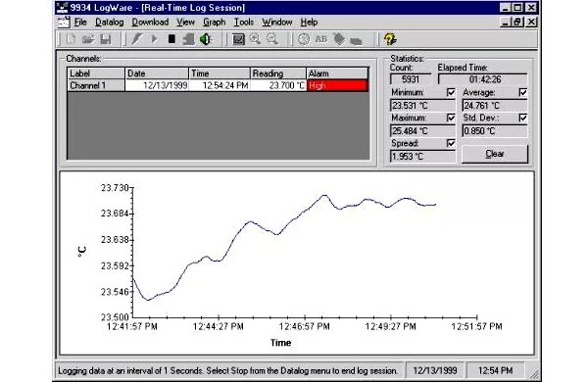Viewport: 588px width, 382px height.
Task: Click the Count field showing 5931
Action: click(x=411, y=79)
